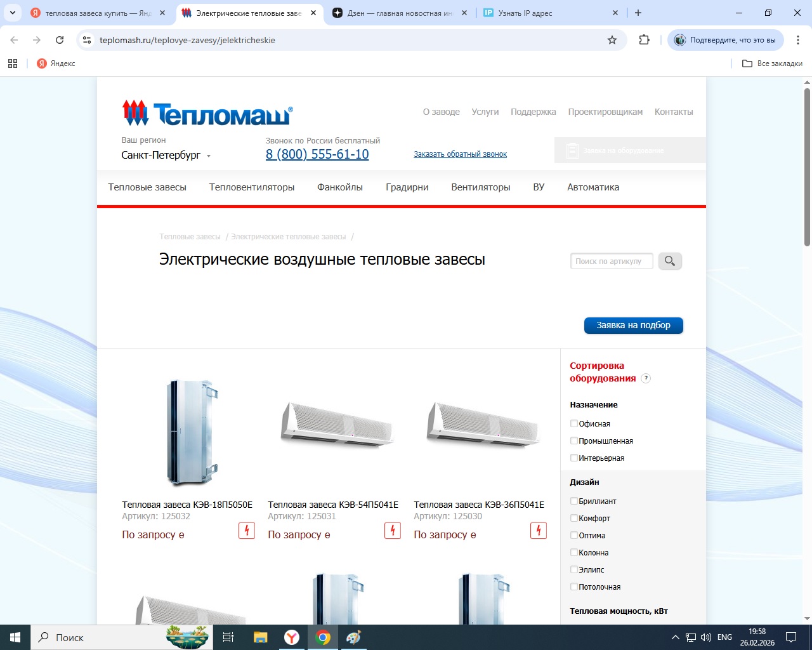The image size is (812, 650).
Task: Toggle the Промышленная checkbox
Action: coord(574,441)
